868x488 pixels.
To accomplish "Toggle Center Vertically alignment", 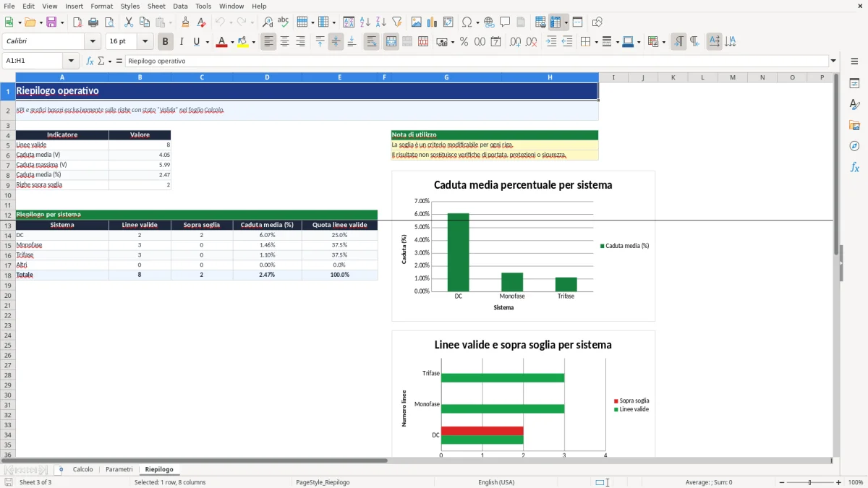I will (336, 42).
